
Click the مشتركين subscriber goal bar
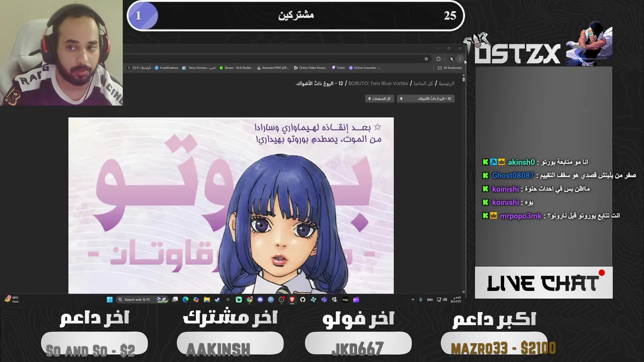[295, 16]
